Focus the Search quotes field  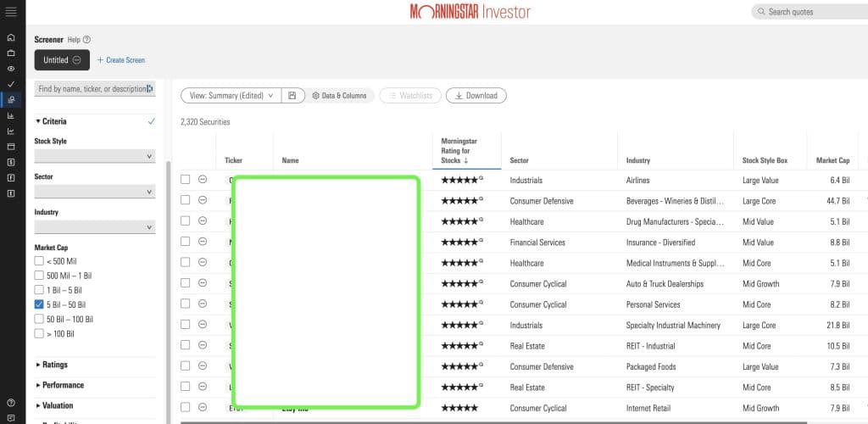click(810, 12)
